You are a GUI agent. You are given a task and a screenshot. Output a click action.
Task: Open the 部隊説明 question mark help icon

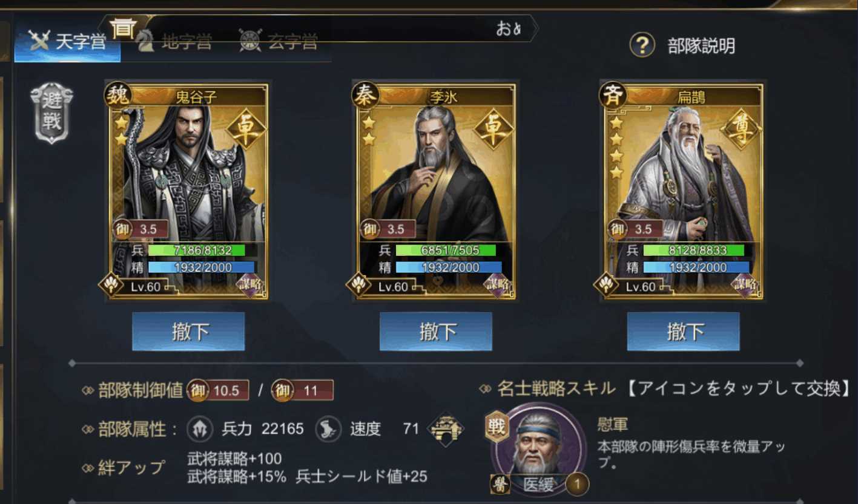(642, 45)
